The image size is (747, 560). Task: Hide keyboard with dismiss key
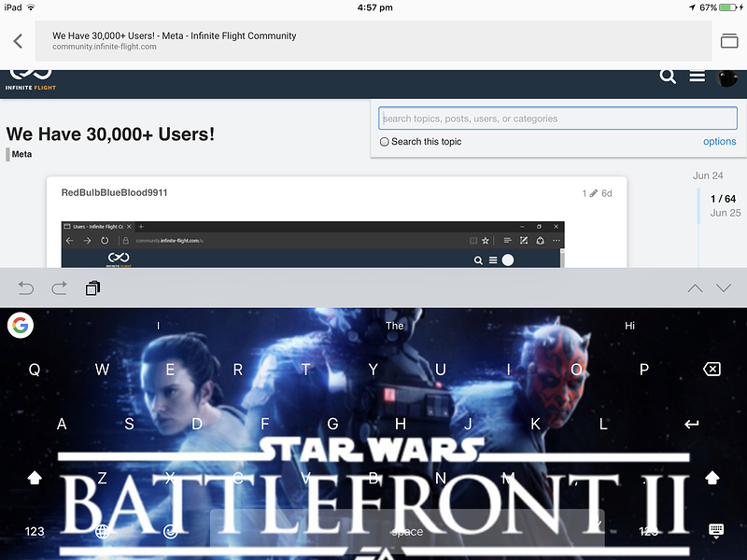[x=716, y=531]
